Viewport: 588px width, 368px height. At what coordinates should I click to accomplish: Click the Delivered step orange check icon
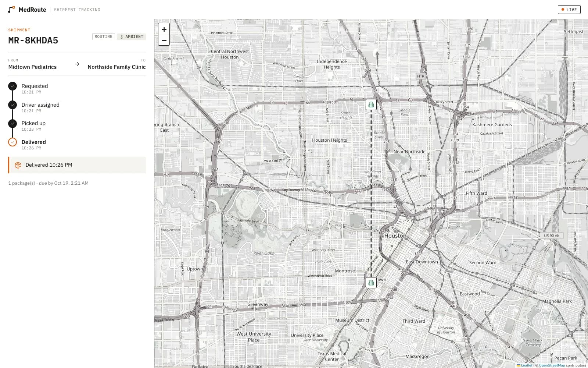click(12, 142)
